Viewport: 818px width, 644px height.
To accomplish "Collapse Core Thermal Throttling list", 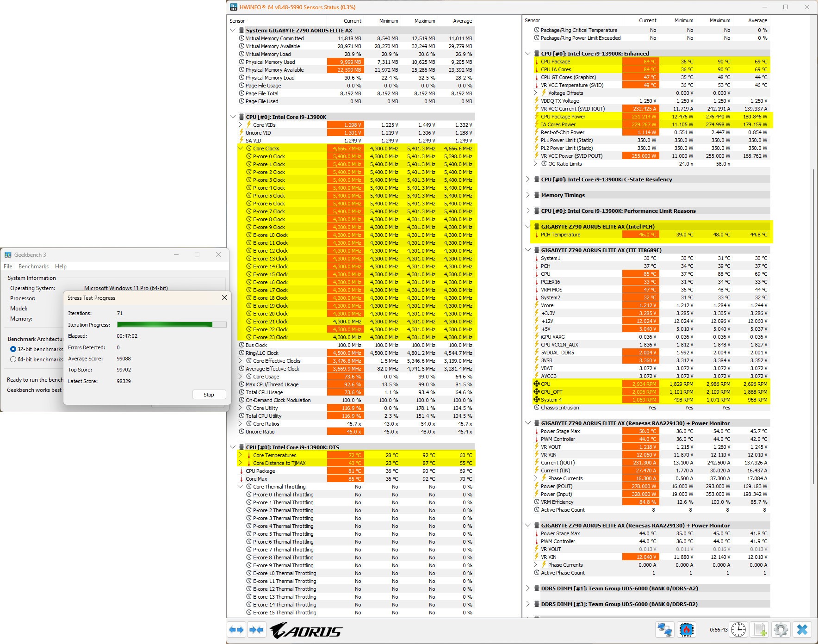I will click(x=240, y=487).
